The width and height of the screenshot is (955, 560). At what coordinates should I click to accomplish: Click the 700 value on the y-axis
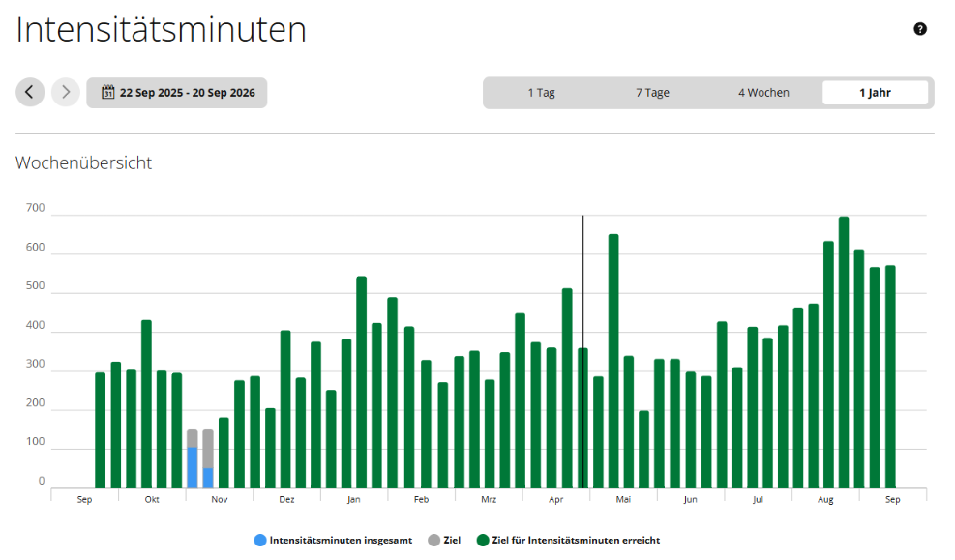pos(36,208)
